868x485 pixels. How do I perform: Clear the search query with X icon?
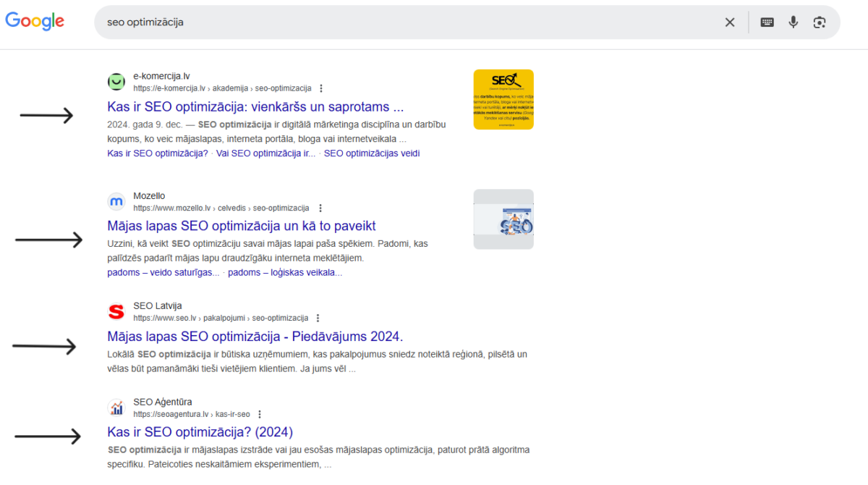pos(730,22)
